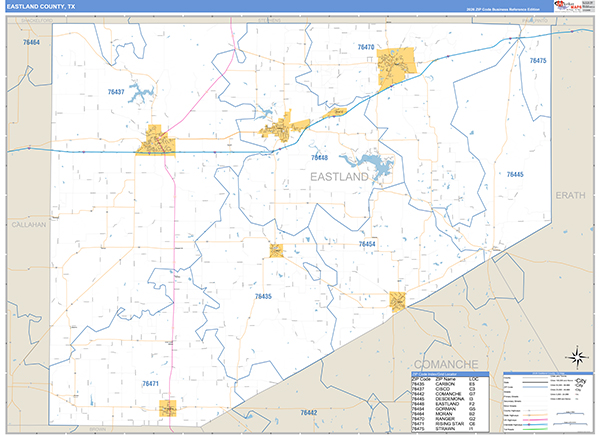
Task: Click the compass rose north indicator
Action: (x=578, y=357)
